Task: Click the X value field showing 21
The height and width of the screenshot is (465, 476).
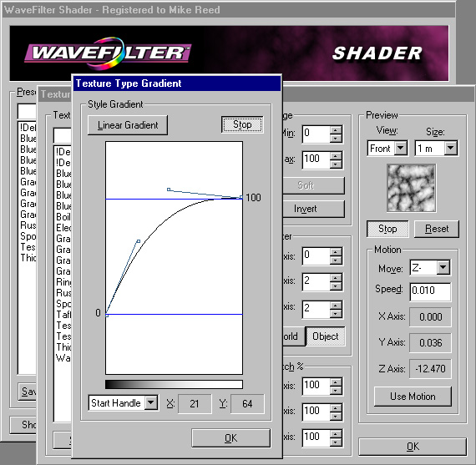Action: 195,404
